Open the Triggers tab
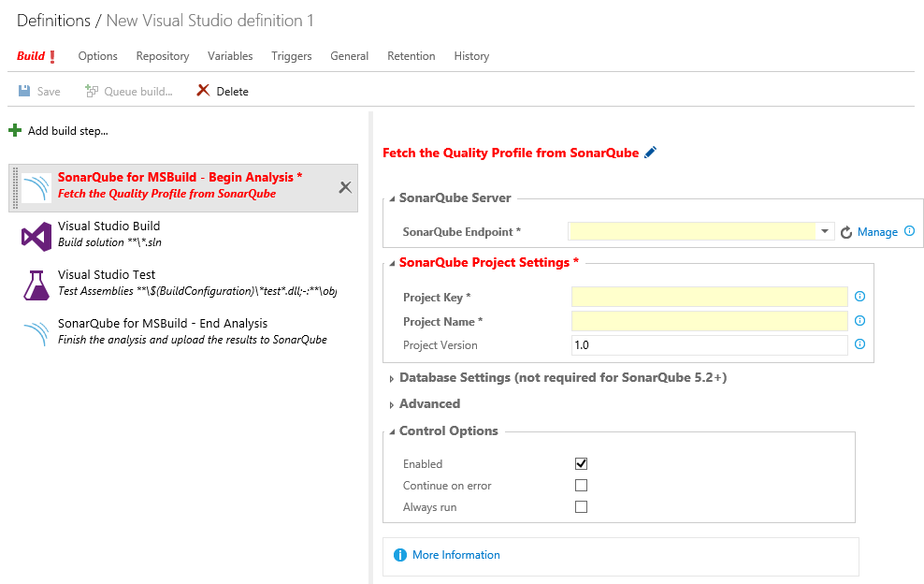The width and height of the screenshot is (924, 584). 291,56
